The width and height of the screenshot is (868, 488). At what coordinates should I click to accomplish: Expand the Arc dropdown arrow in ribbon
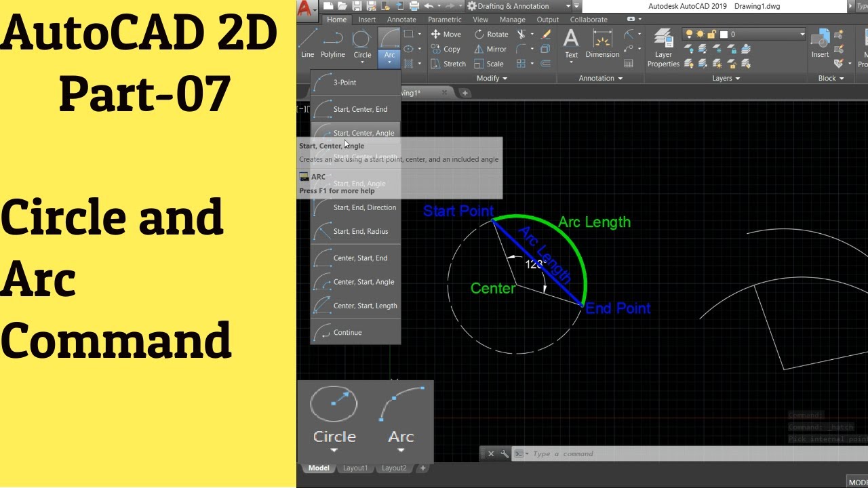389,62
